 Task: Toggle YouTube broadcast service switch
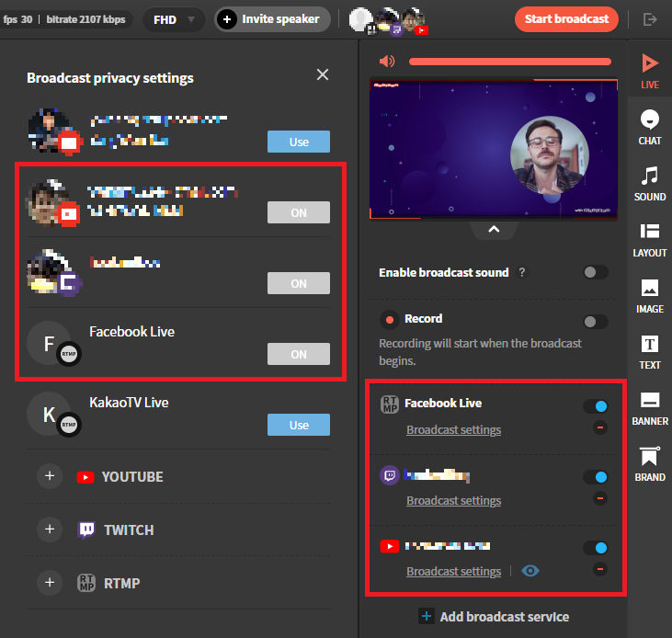click(596, 548)
